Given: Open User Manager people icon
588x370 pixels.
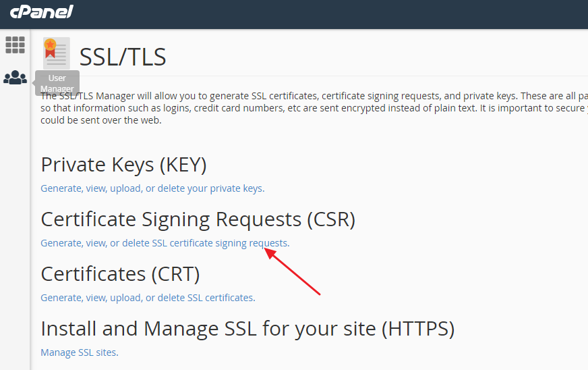Looking at the screenshot, I should (x=15, y=78).
